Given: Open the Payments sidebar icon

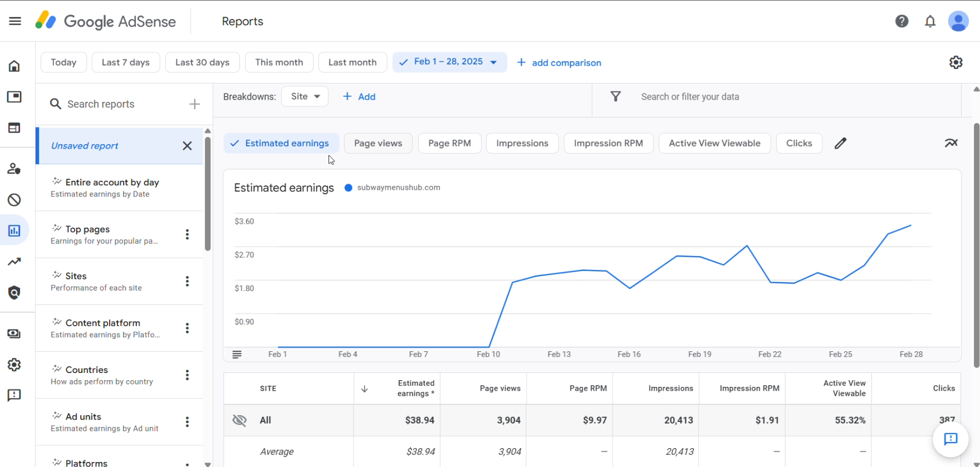Looking at the screenshot, I should coord(14,333).
